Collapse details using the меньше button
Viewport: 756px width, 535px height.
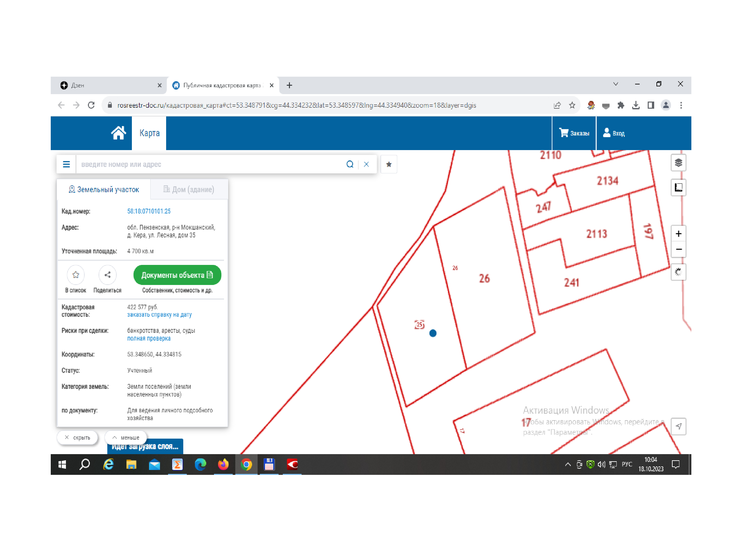[x=126, y=438]
